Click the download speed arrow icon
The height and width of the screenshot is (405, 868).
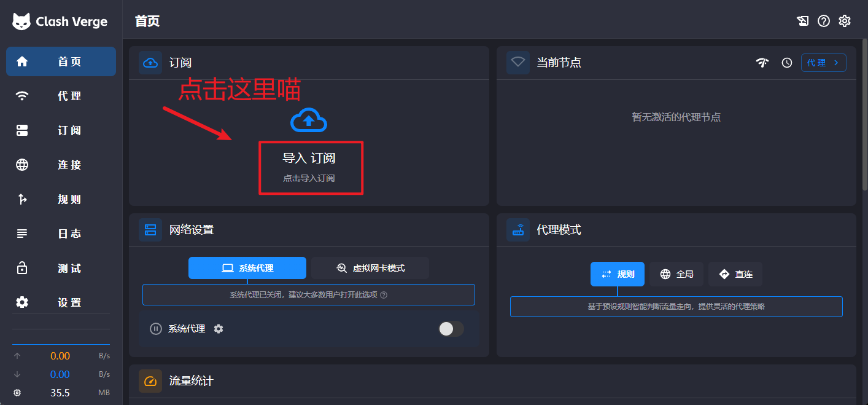coord(17,374)
